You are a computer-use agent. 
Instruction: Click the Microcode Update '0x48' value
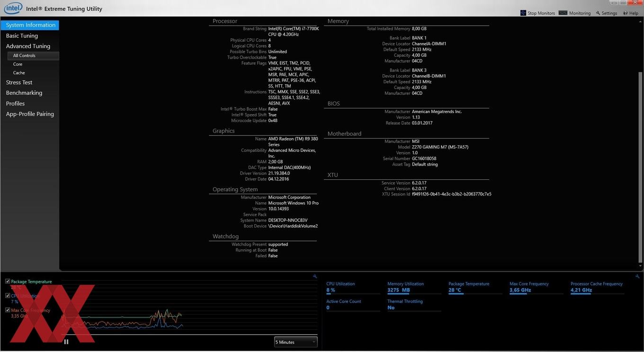(x=273, y=121)
